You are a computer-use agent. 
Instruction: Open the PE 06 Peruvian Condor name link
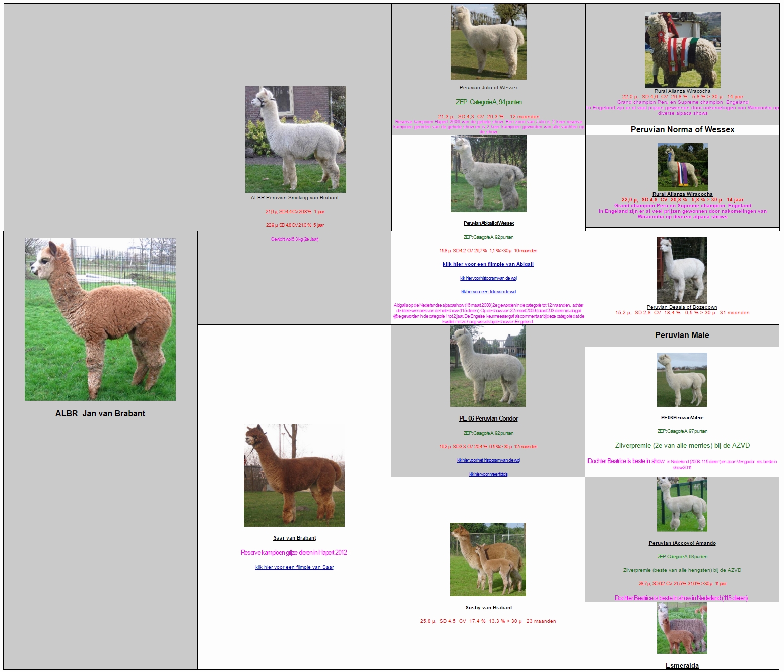point(488,419)
